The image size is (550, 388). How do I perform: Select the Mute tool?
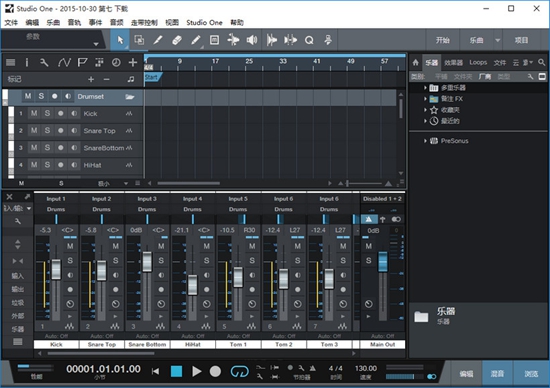[x=214, y=40]
